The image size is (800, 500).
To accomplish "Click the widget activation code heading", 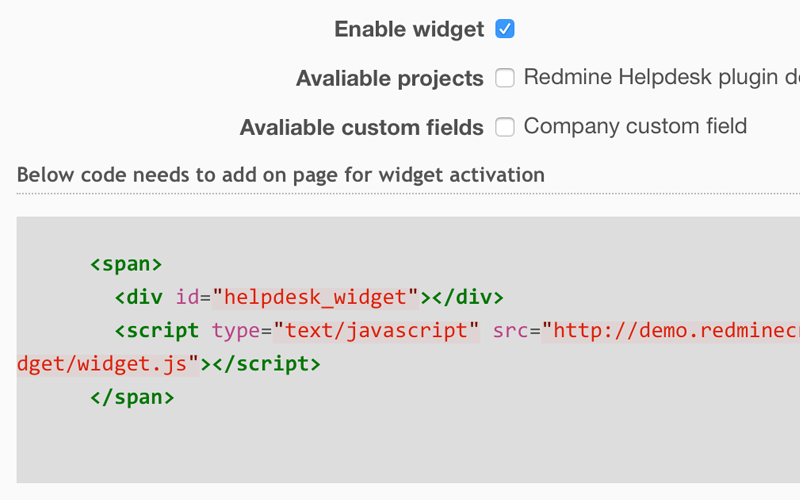I will [281, 175].
